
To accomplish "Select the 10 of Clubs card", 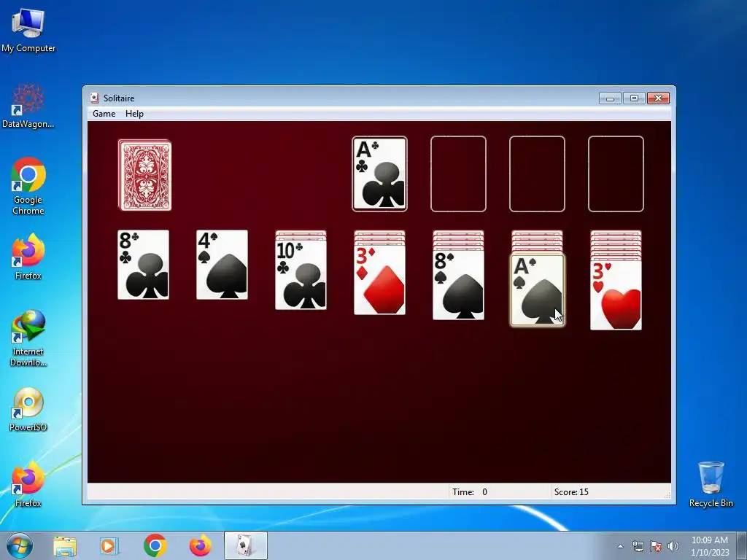I will coord(301,275).
